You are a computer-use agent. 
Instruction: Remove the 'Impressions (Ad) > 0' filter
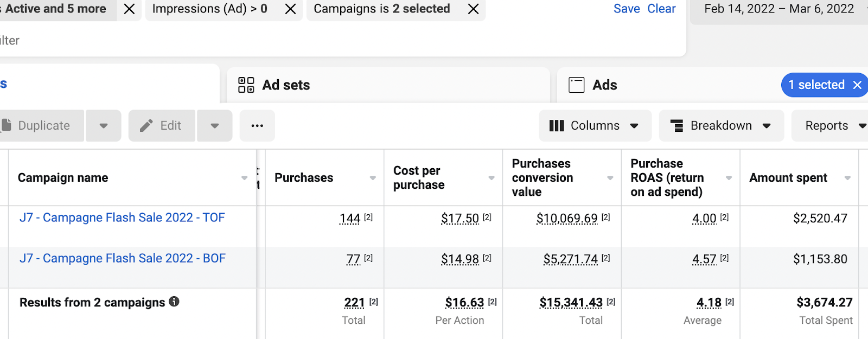click(290, 9)
